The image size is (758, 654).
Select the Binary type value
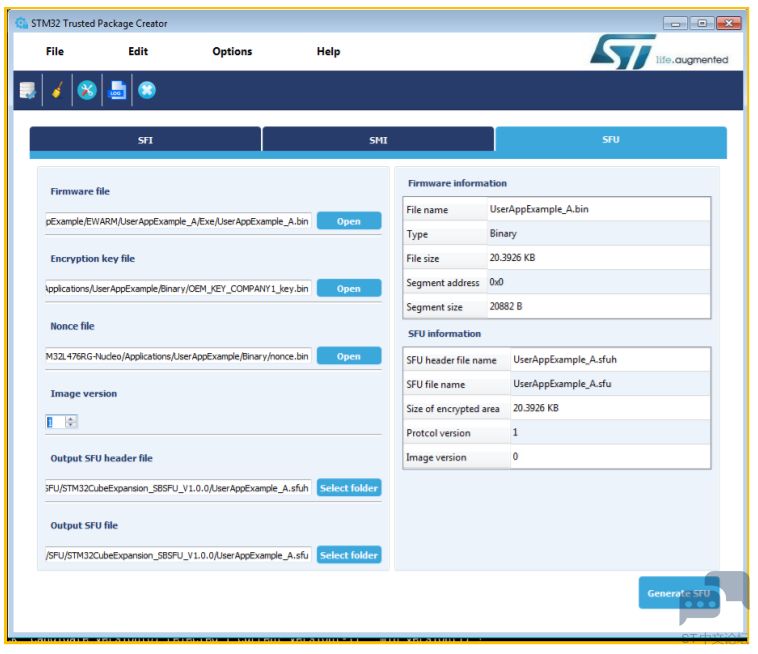(x=503, y=233)
